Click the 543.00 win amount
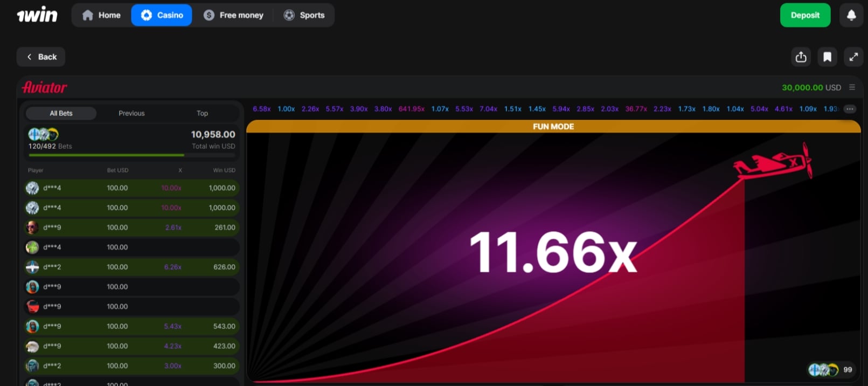The width and height of the screenshot is (868, 386). 224,326
